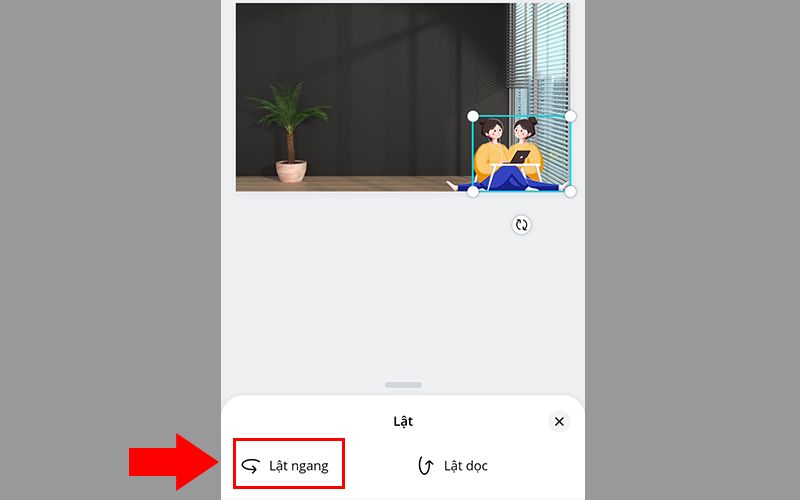Screen dimensions: 800x500
Task: Click the bottom-right corner handle of the selection
Action: [570, 191]
